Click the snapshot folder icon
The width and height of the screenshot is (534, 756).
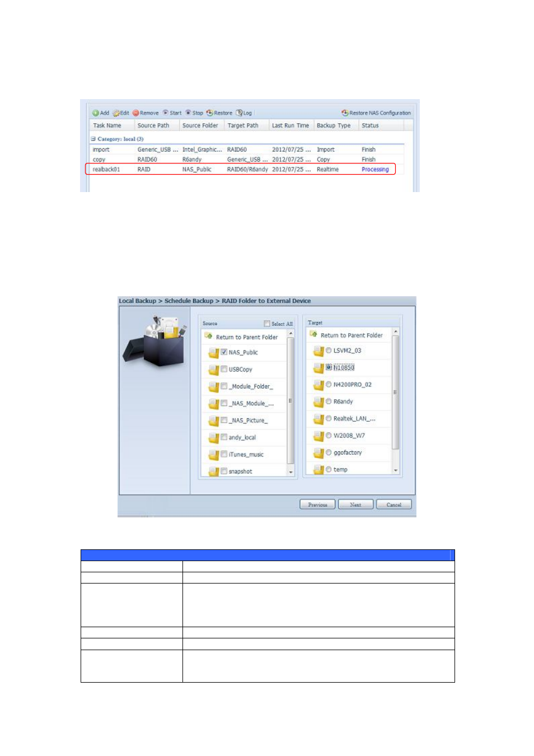click(213, 472)
